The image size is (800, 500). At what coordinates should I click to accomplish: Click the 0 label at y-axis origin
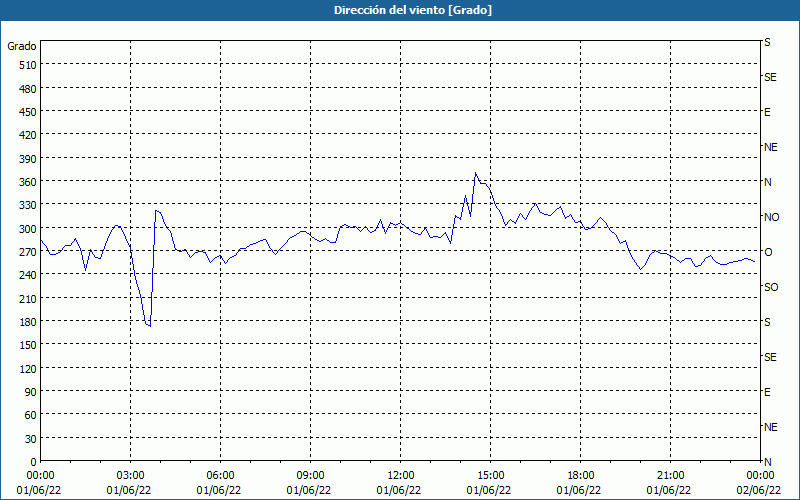pos(34,462)
